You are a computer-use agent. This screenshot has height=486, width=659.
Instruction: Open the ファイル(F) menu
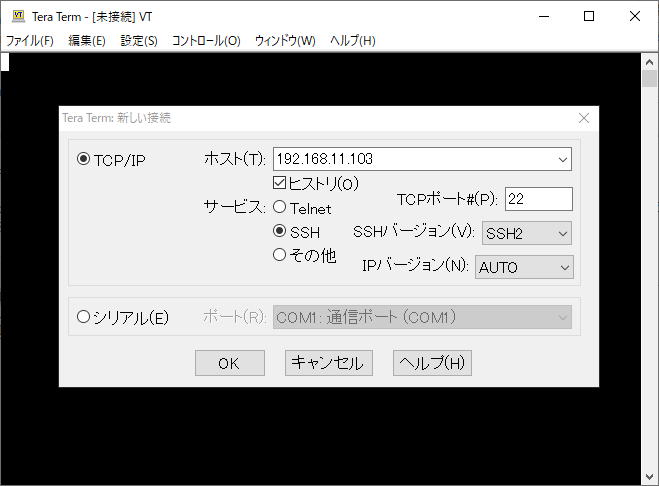(x=30, y=41)
